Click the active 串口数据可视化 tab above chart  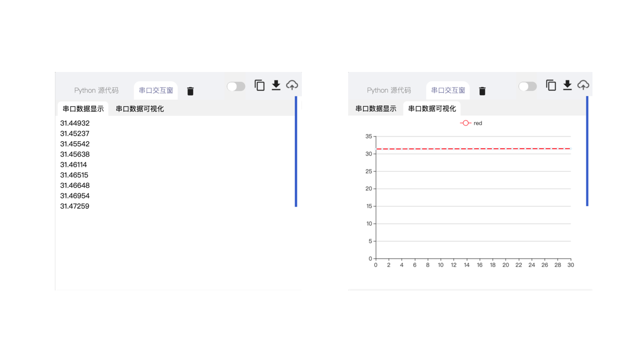[x=432, y=109]
